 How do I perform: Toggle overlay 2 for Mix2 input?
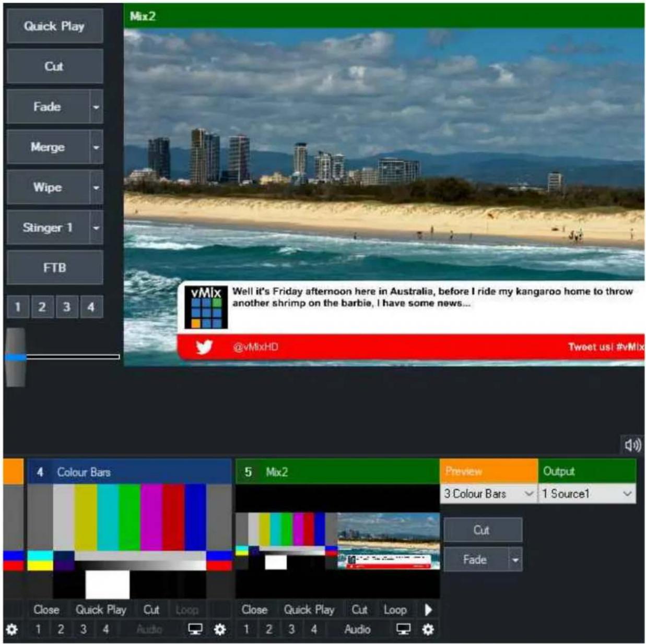pyautogui.click(x=269, y=629)
